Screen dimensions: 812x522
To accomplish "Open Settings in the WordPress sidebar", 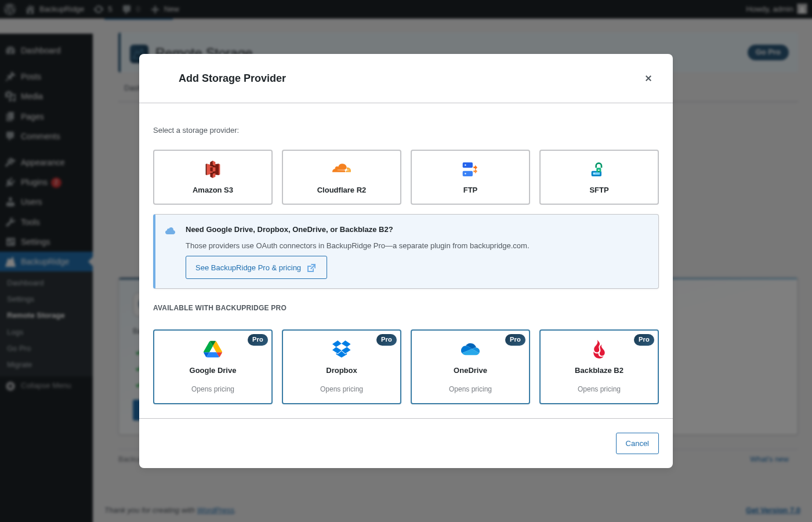I will (x=46, y=242).
